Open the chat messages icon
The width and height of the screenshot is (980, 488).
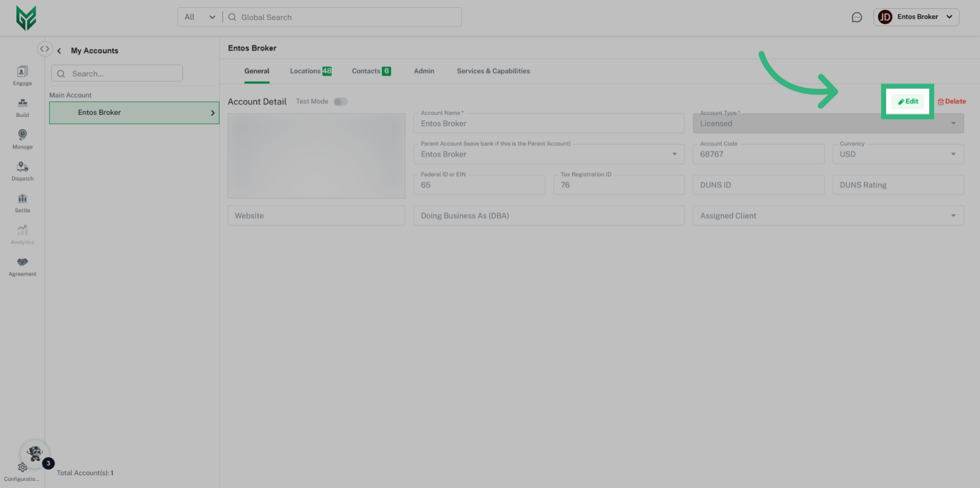(856, 17)
